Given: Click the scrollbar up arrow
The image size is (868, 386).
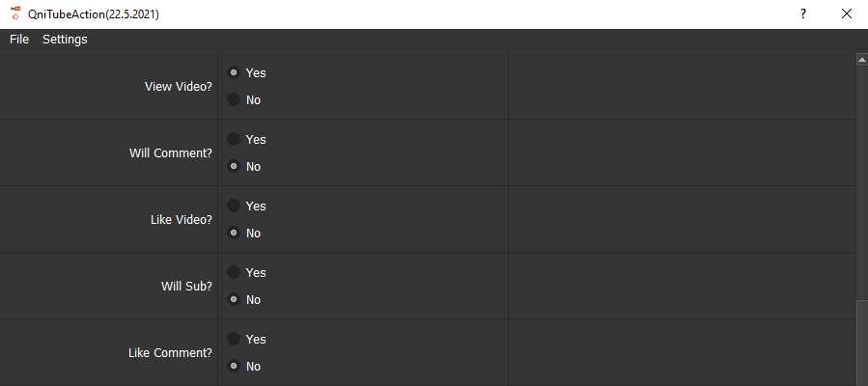Looking at the screenshot, I should 861,60.
